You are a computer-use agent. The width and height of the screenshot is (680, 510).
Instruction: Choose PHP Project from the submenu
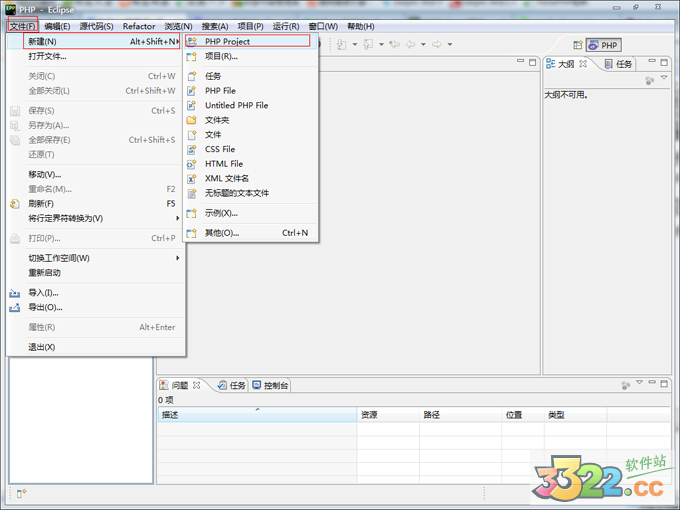[250, 41]
